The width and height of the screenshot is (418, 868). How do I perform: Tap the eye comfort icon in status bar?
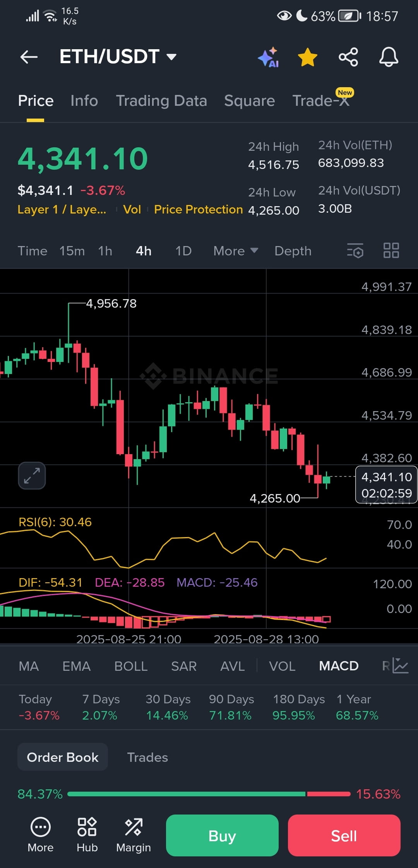coord(284,16)
